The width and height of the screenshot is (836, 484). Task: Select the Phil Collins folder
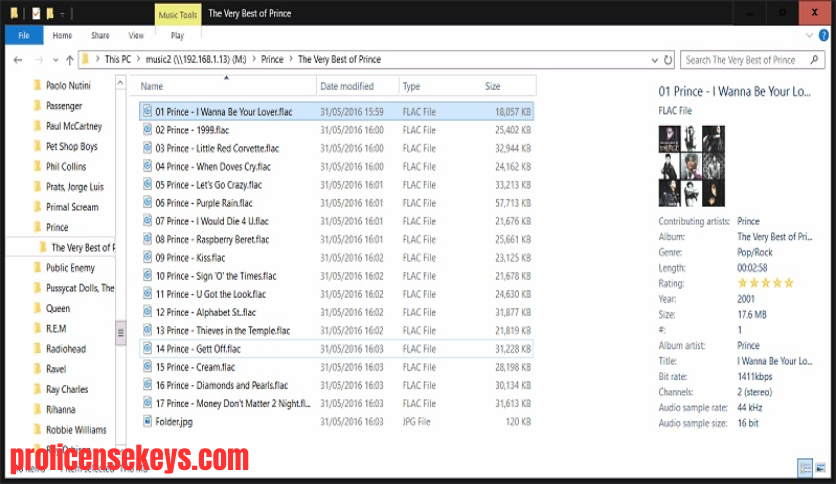point(66,166)
